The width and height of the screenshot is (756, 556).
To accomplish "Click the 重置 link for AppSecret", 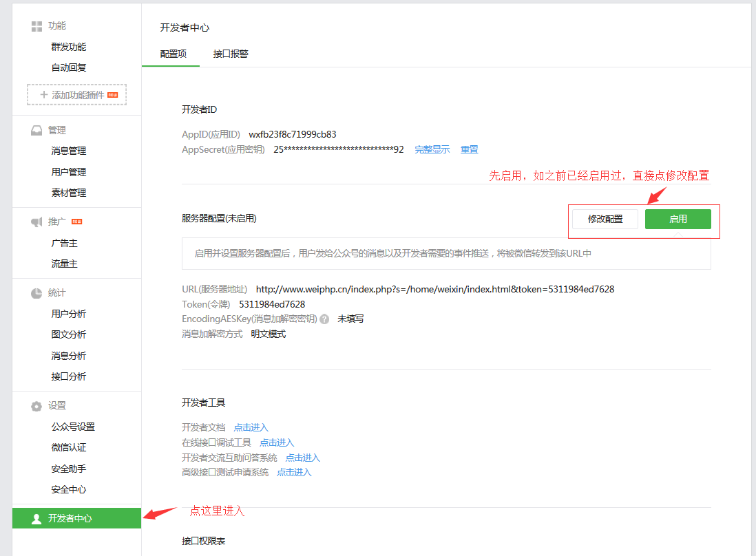I will coord(470,149).
